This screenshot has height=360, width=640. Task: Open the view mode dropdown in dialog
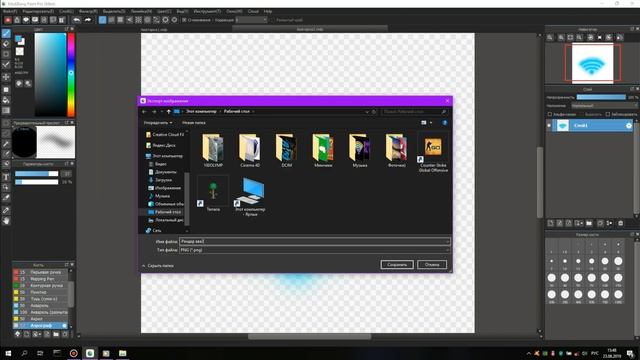[x=431, y=122]
